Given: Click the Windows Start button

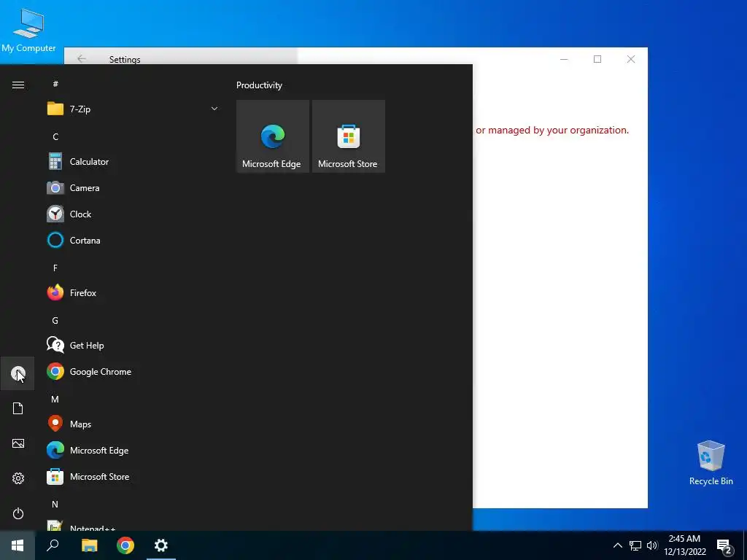Looking at the screenshot, I should [x=18, y=545].
